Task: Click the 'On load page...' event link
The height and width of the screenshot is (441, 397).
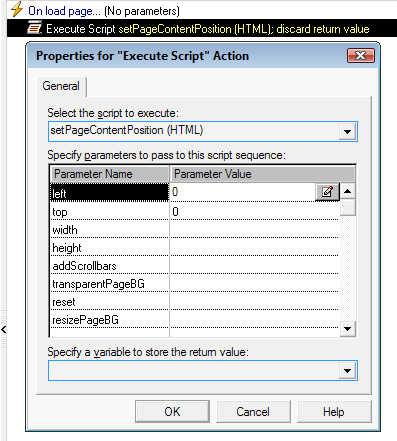Action: pos(64,11)
